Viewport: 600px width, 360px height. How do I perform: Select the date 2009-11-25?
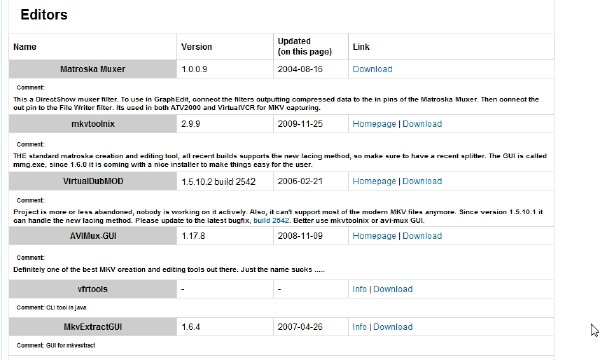(x=300, y=124)
